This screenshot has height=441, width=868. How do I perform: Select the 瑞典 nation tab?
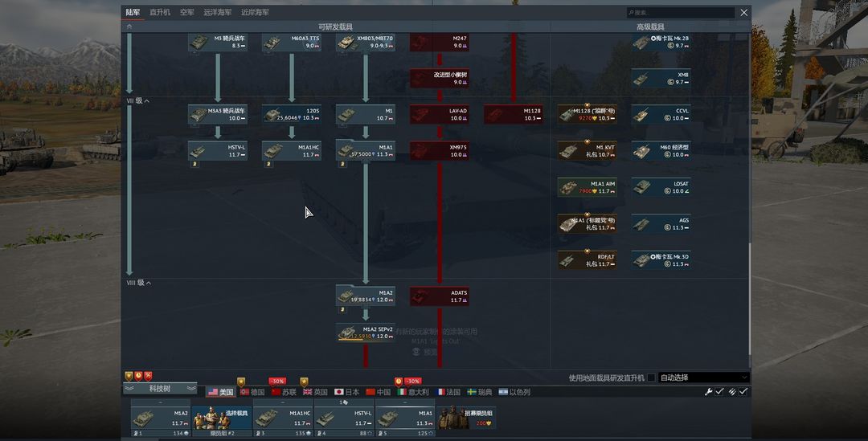[479, 392]
